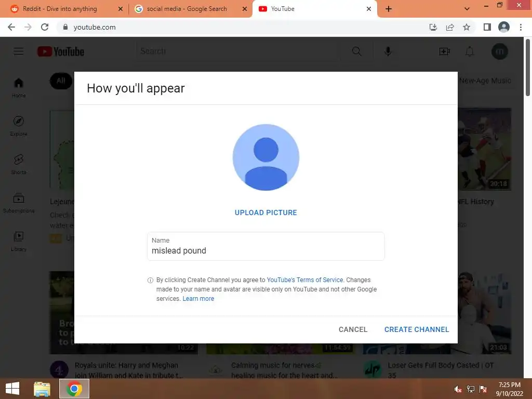
Task: Click the YouTube search box
Action: pyautogui.click(x=238, y=51)
